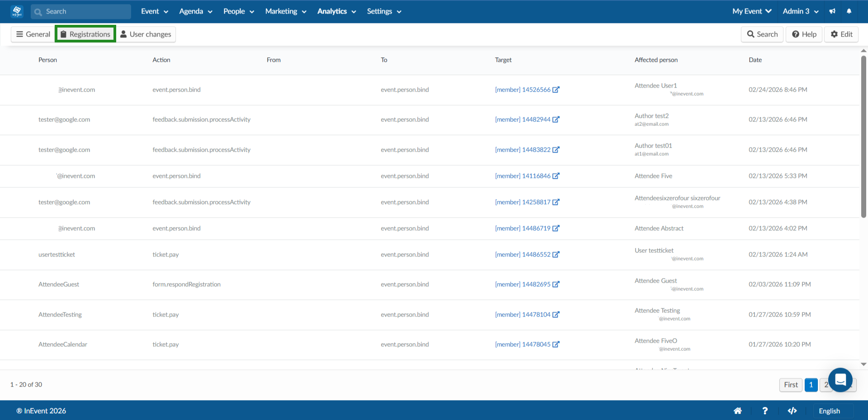
Task: Select affected person Attendee Five
Action: point(653,176)
